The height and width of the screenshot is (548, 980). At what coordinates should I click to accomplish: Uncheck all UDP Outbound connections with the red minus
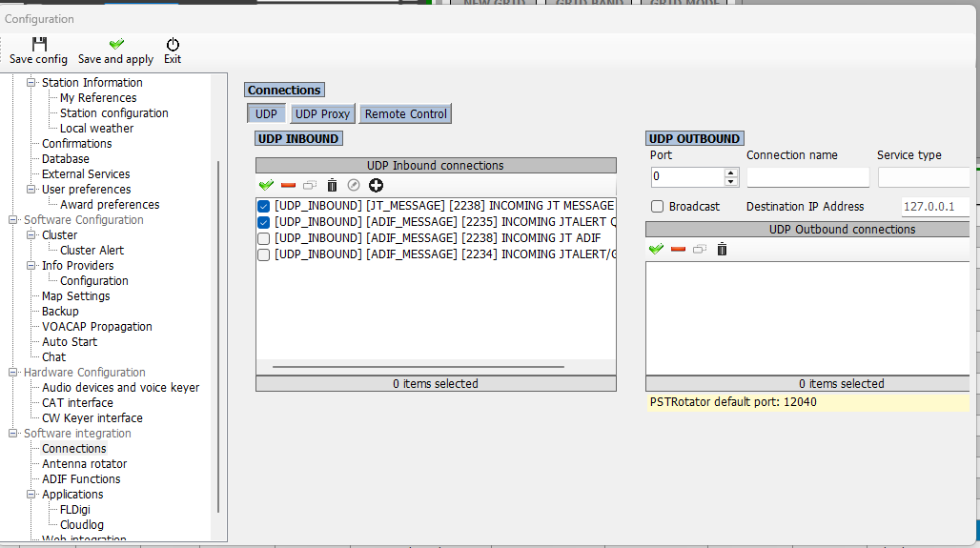pyautogui.click(x=678, y=250)
